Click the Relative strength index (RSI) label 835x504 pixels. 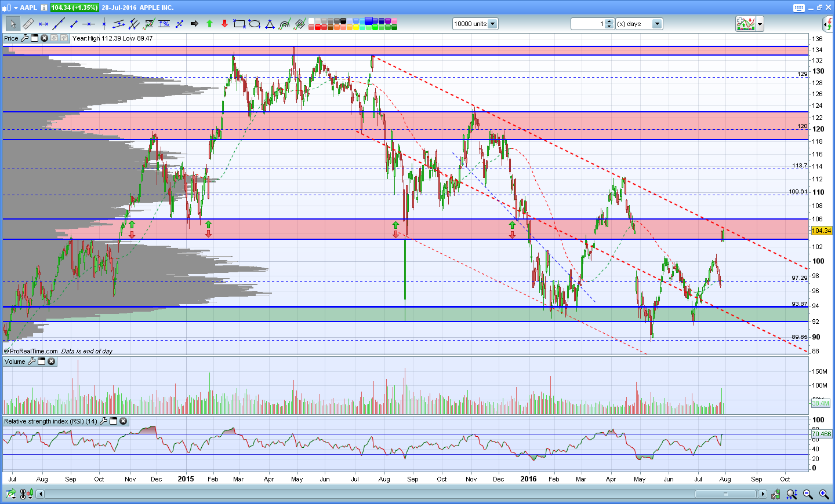pos(50,421)
